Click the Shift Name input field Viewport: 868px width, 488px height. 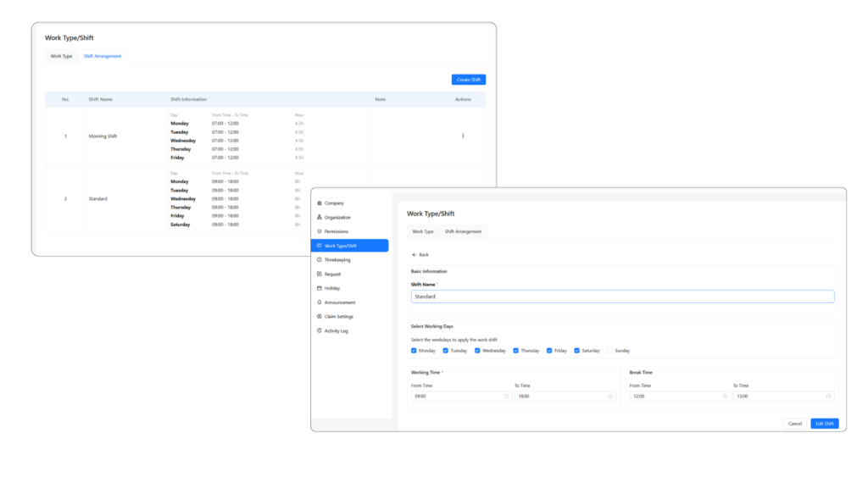coord(622,297)
